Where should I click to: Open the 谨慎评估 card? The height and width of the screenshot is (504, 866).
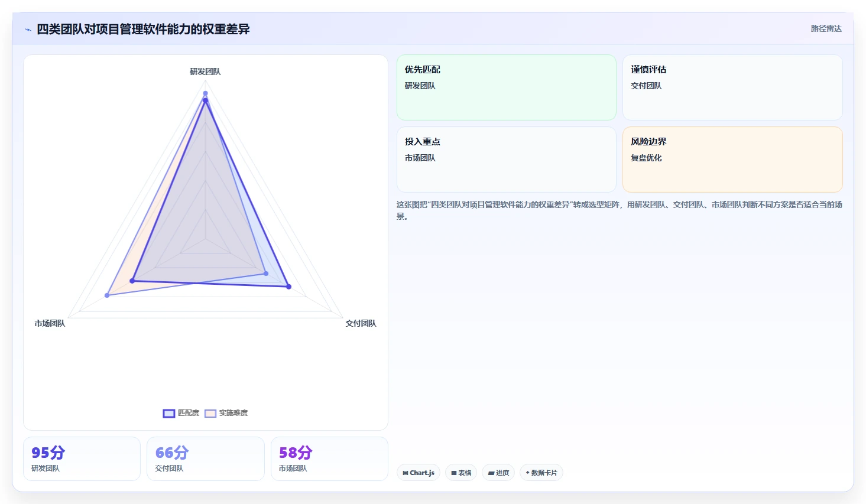point(732,87)
